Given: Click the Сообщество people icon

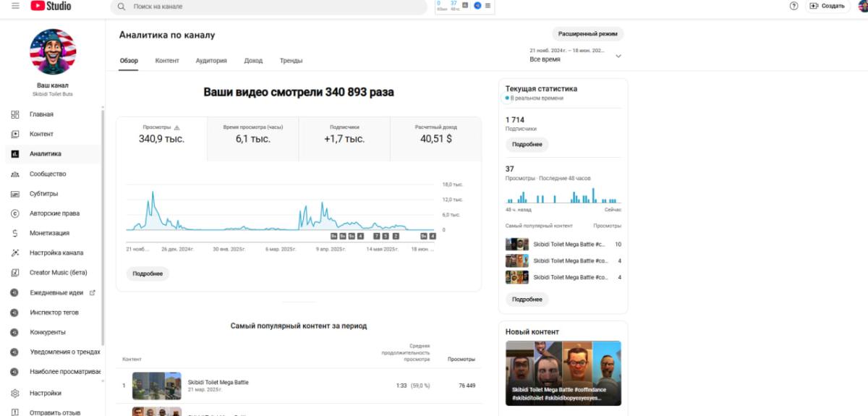Looking at the screenshot, I should point(15,174).
